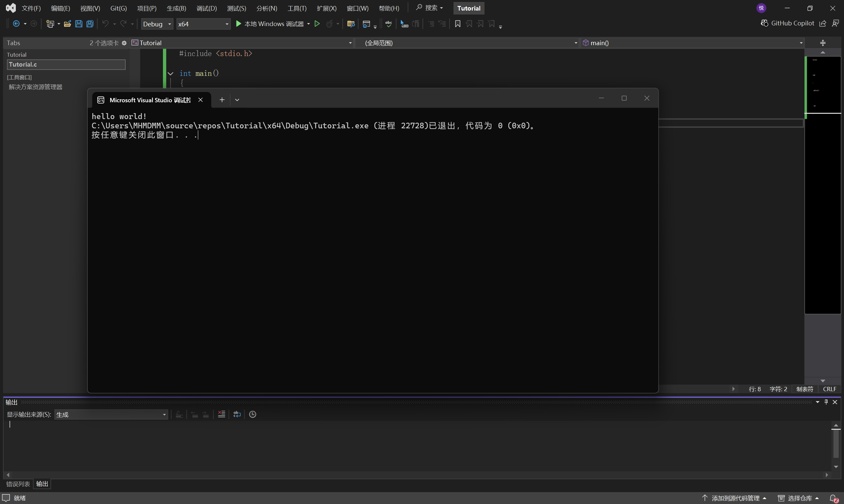Click the share icon next to Copilot
The height and width of the screenshot is (504, 844).
[823, 23]
